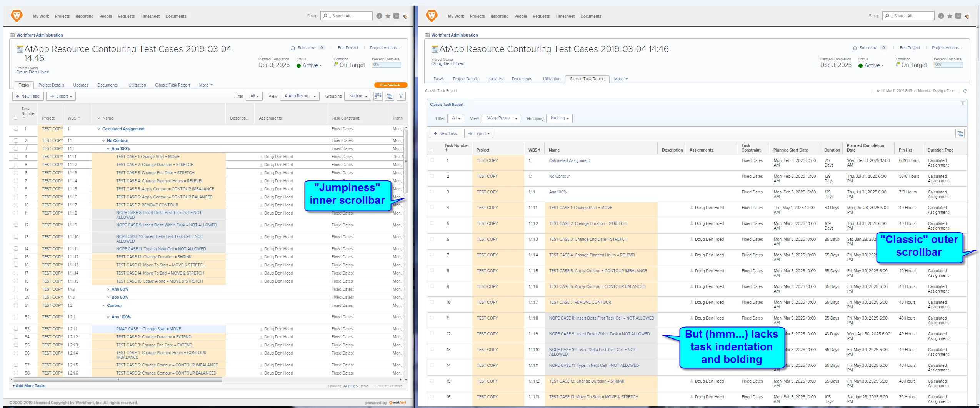
Task: Click the Subscribe bell icon in right window
Action: 855,48
